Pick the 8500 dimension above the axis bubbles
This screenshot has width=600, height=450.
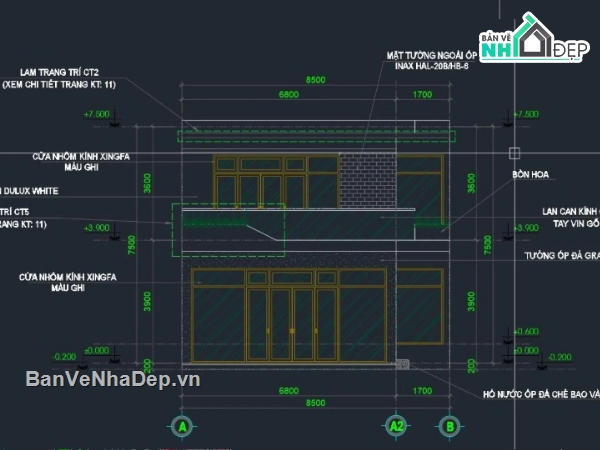(316, 403)
